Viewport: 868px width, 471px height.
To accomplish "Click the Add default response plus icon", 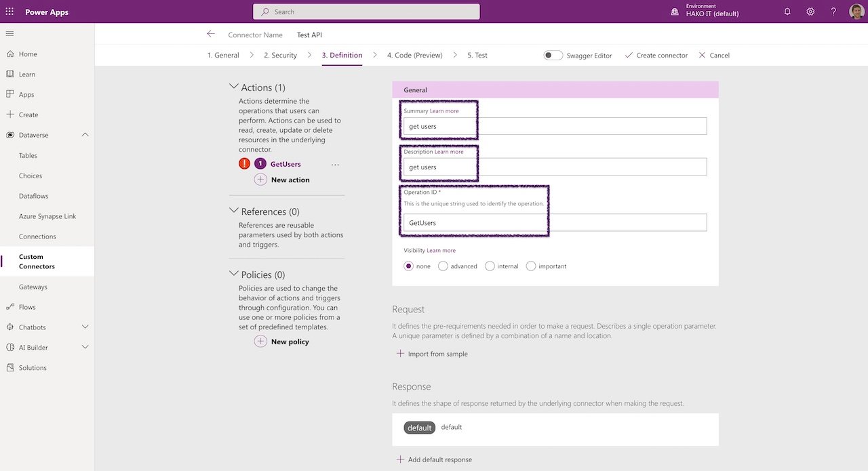I will tap(400, 459).
